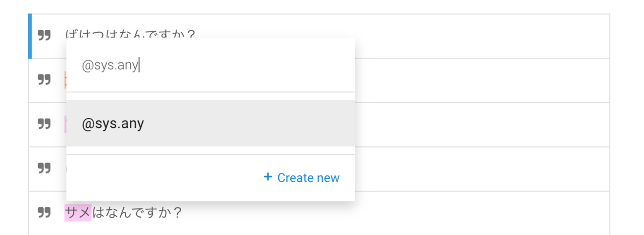Click the quote icon beside 「サメはなんですか？」
The width and height of the screenshot is (644, 235).
point(44,212)
